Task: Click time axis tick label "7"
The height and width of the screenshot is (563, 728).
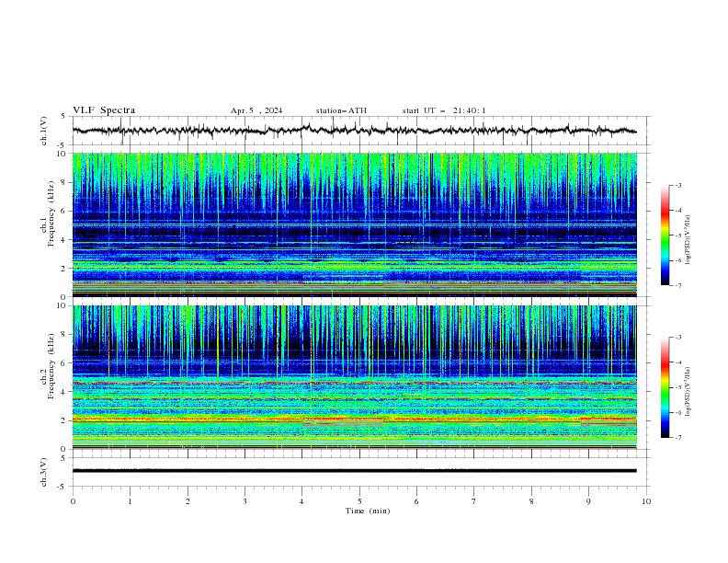Action: pos(474,501)
